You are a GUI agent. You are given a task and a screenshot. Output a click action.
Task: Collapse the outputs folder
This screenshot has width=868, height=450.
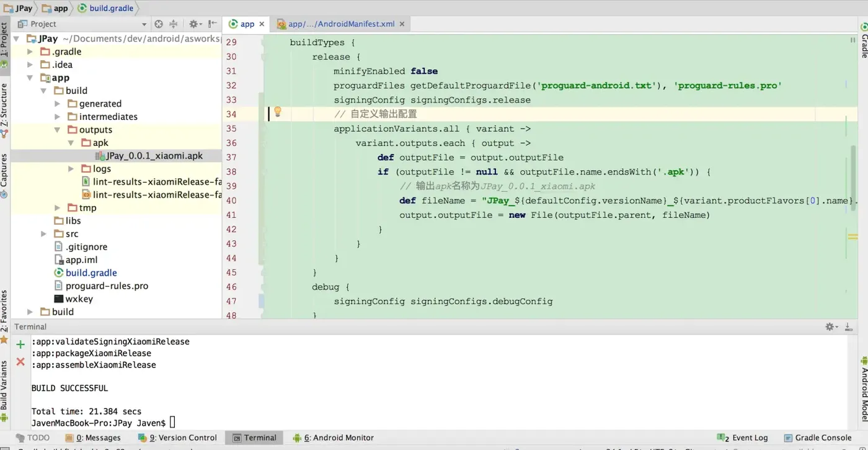[x=57, y=130]
